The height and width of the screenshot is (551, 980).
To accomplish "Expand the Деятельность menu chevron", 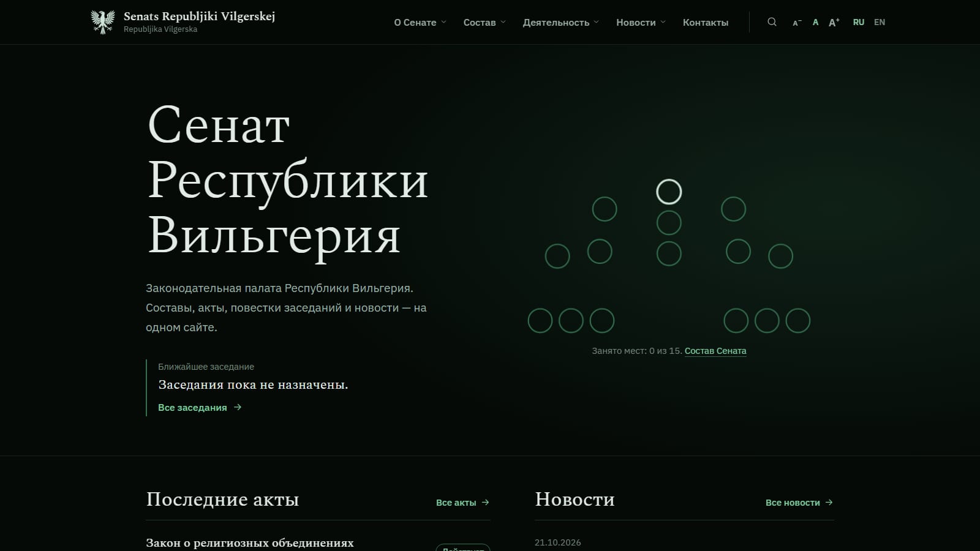I will pyautogui.click(x=596, y=22).
